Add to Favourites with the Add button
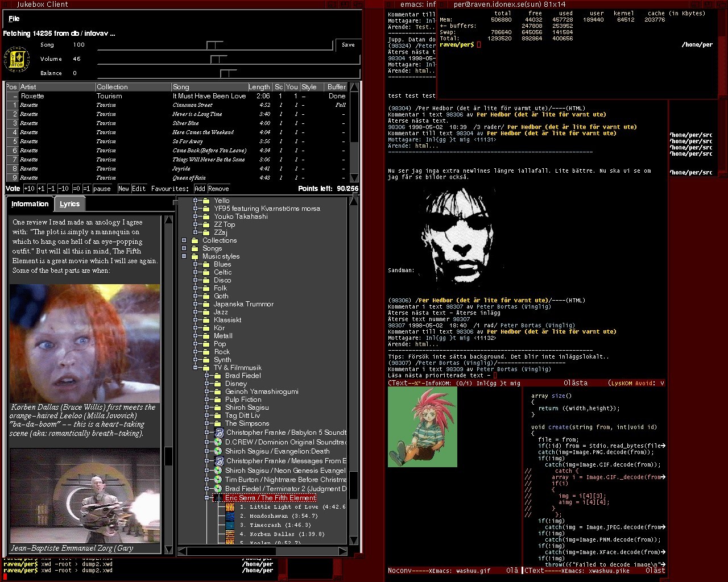The image size is (728, 582). [x=200, y=189]
